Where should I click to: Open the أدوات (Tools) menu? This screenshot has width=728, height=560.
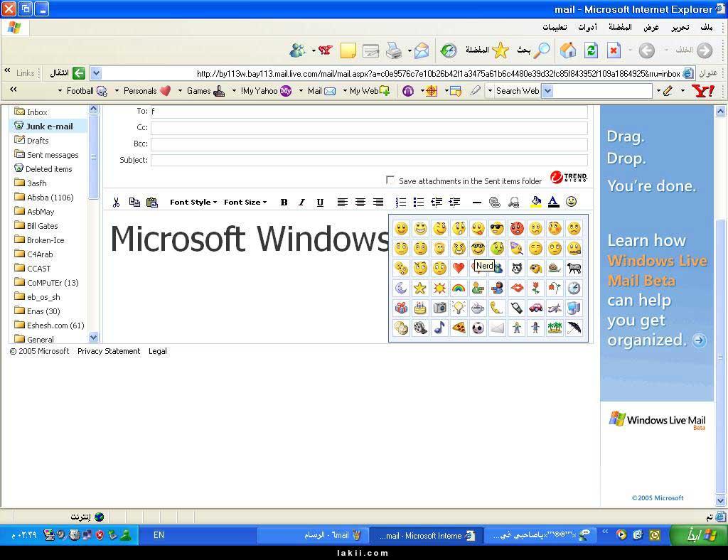587,28
